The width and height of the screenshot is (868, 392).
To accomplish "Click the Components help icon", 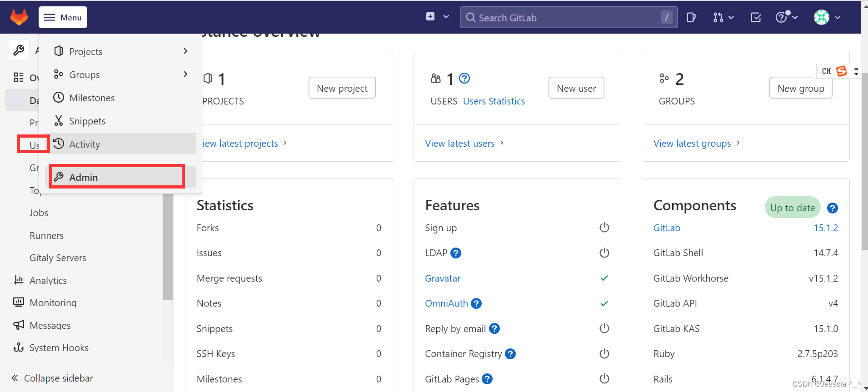I will 833,208.
